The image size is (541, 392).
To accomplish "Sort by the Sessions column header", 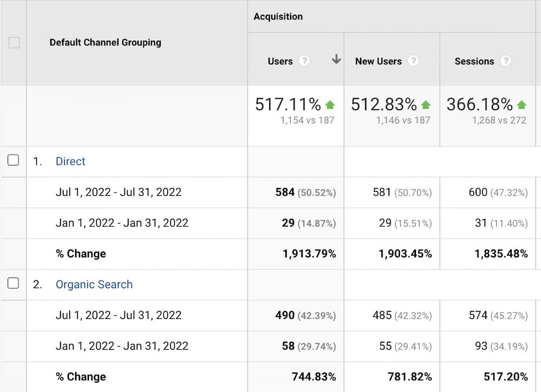I will [x=474, y=61].
